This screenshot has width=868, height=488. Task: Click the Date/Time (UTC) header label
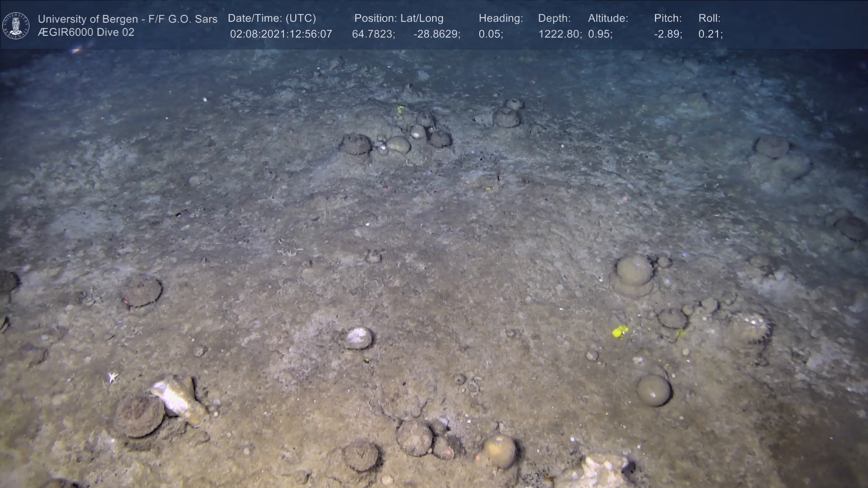272,19
